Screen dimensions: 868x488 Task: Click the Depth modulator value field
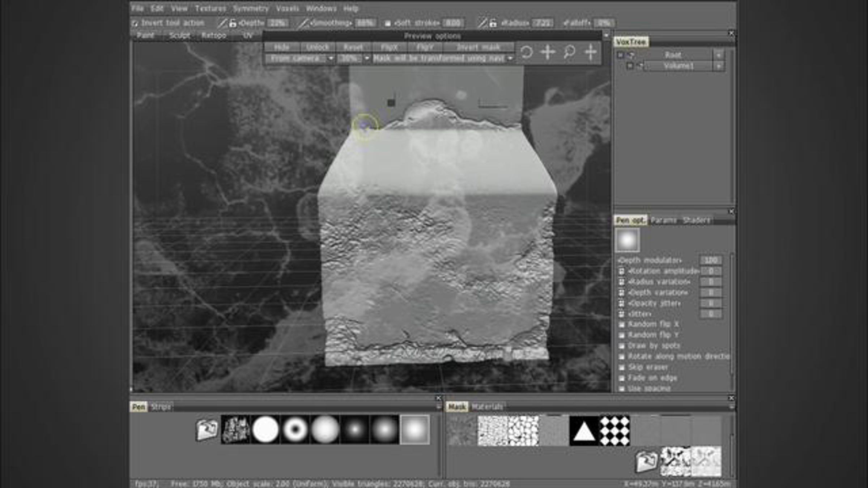pos(711,260)
